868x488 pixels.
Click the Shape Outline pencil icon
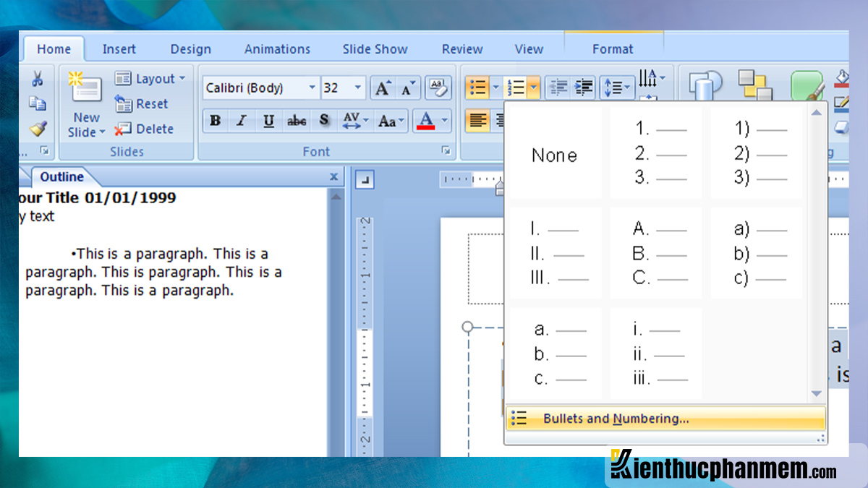pos(841,103)
